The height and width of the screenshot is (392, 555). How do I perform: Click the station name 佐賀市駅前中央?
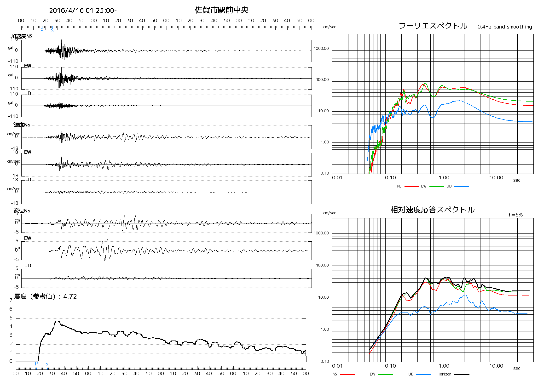click(221, 10)
